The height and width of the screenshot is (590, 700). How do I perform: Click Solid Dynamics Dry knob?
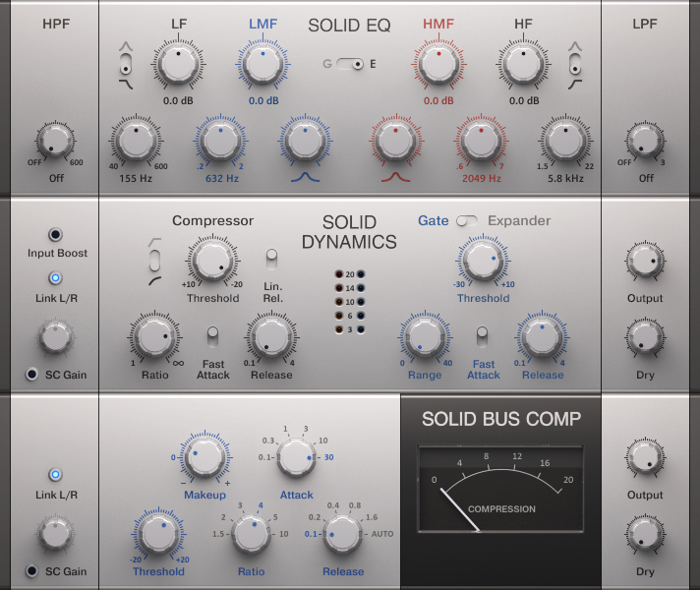(x=645, y=337)
